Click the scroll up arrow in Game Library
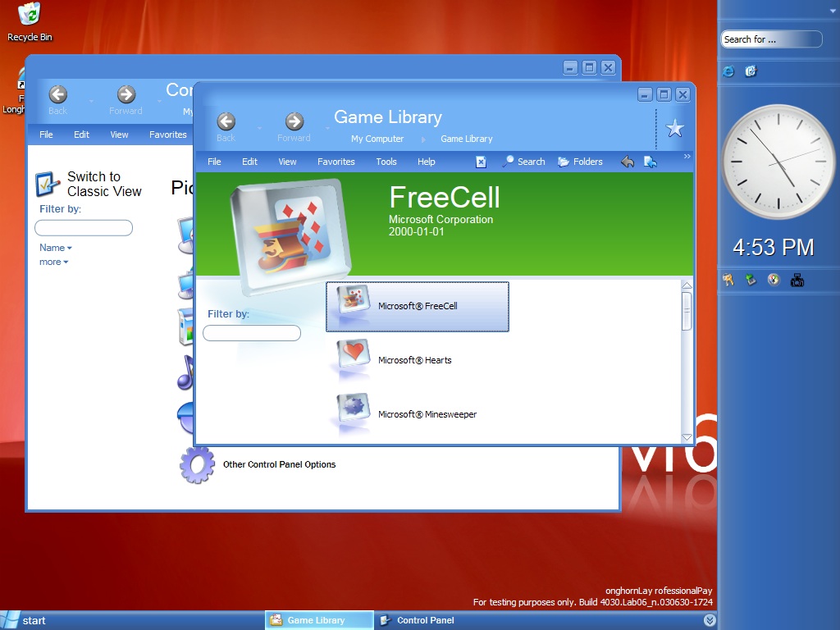The width and height of the screenshot is (840, 630). pyautogui.click(x=687, y=285)
